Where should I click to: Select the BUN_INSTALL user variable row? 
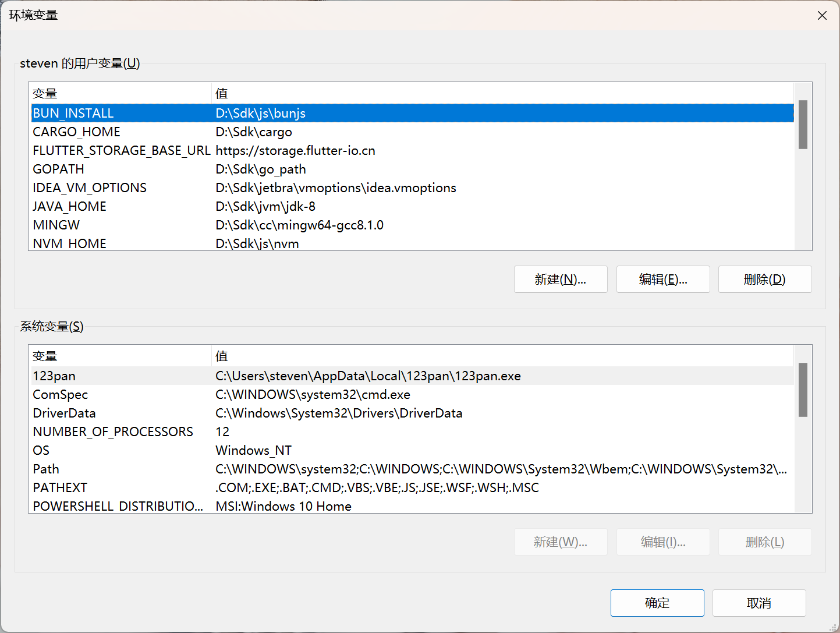(73, 113)
